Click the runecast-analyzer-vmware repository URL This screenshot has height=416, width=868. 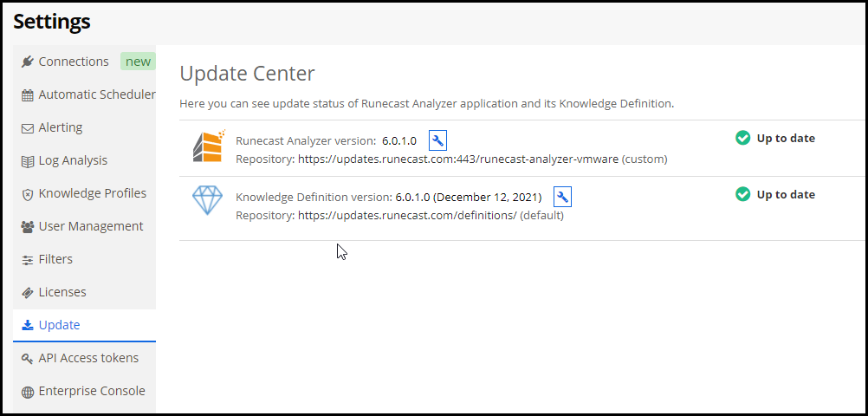coord(458,159)
